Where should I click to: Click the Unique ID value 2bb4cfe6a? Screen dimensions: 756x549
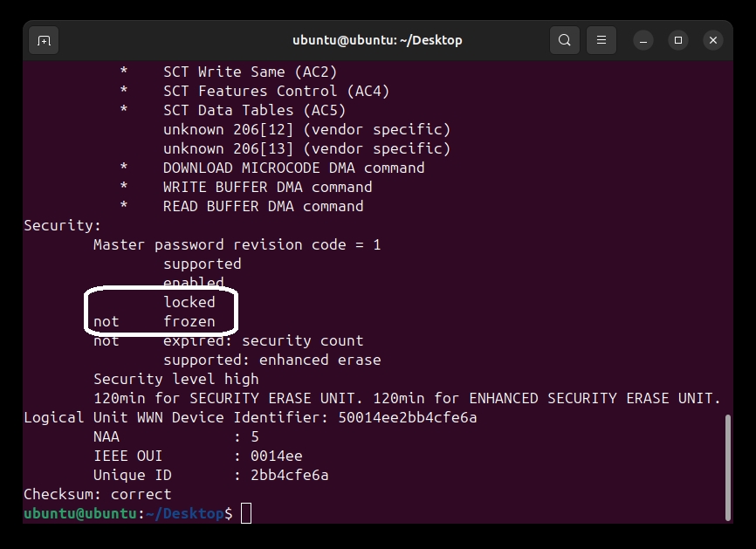(x=289, y=475)
